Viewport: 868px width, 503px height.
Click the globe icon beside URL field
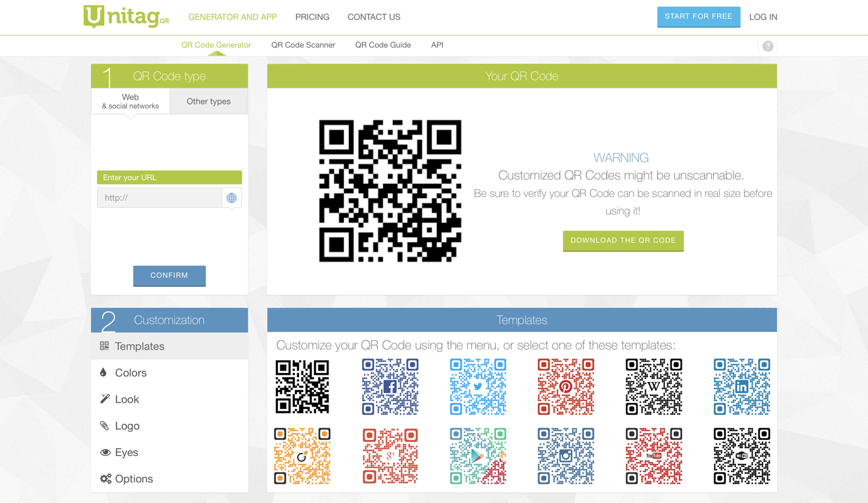point(231,198)
